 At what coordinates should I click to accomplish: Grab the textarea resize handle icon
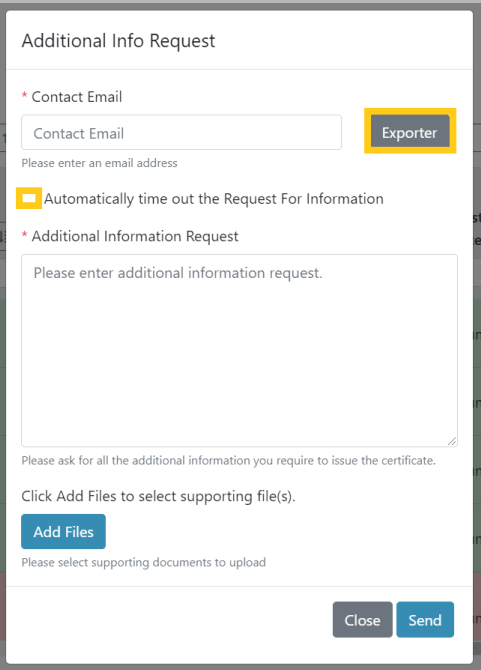click(x=452, y=441)
